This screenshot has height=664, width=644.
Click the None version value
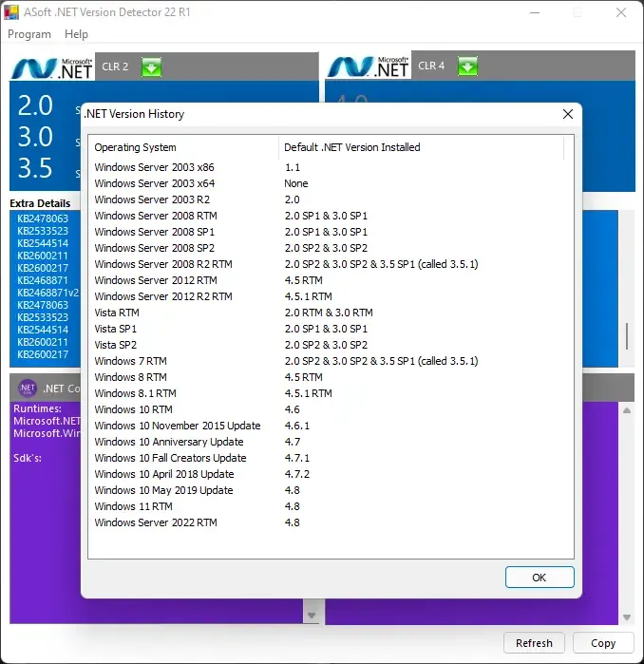tap(296, 183)
